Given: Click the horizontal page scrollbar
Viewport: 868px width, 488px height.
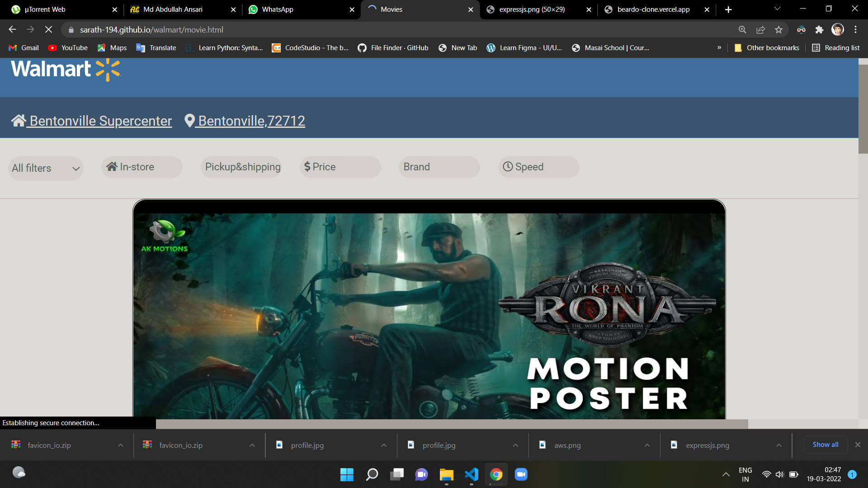Looking at the screenshot, I should tap(452, 424).
